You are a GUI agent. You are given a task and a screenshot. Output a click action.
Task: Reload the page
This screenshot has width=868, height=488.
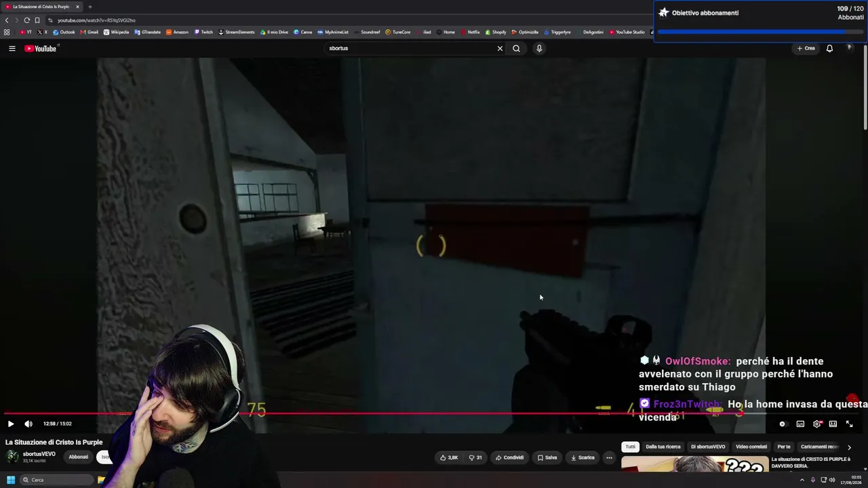coord(26,20)
